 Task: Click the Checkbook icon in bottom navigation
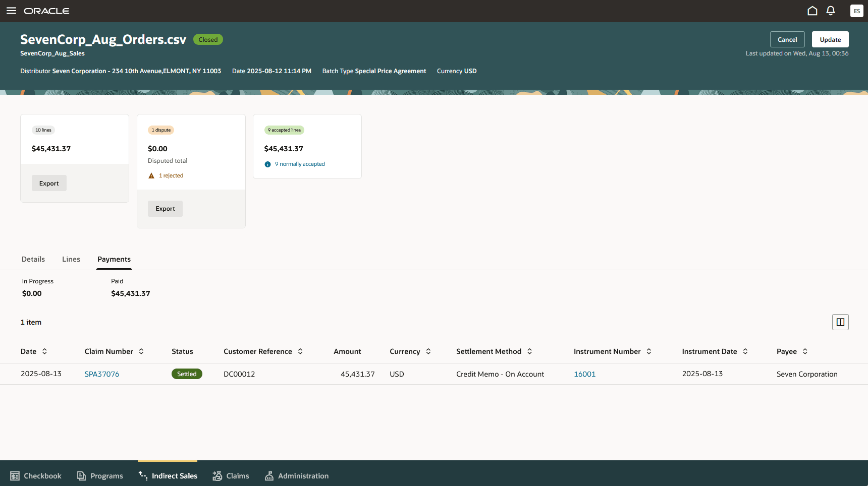point(15,476)
